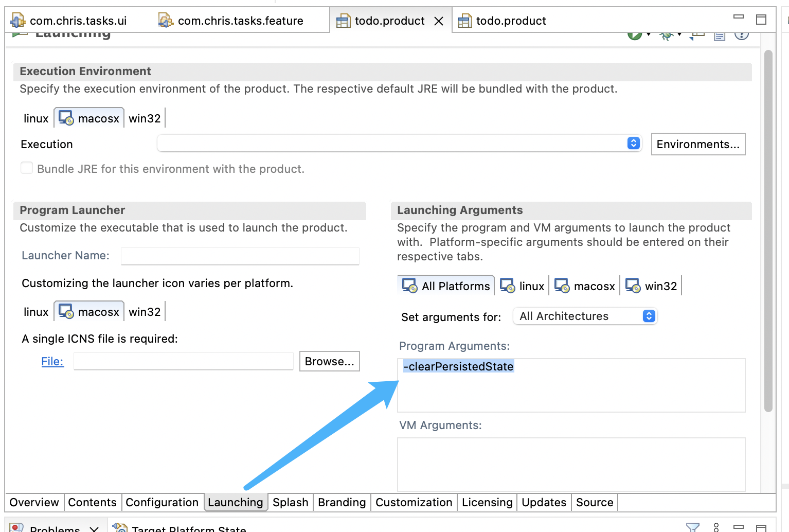Select the Launching page tab
This screenshot has height=532, width=789.
pos(236,502)
